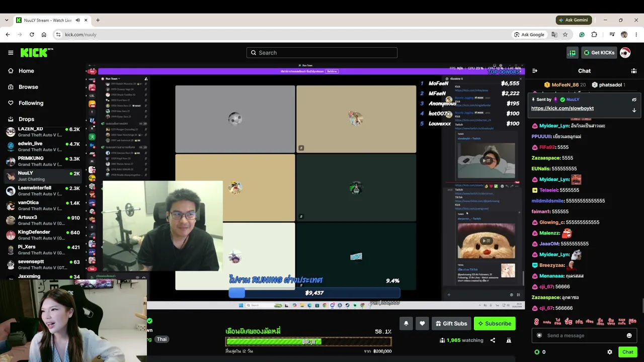Open the Kick wallet icon beside Get KICKs
The width and height of the screenshot is (644, 362).
pos(572,53)
